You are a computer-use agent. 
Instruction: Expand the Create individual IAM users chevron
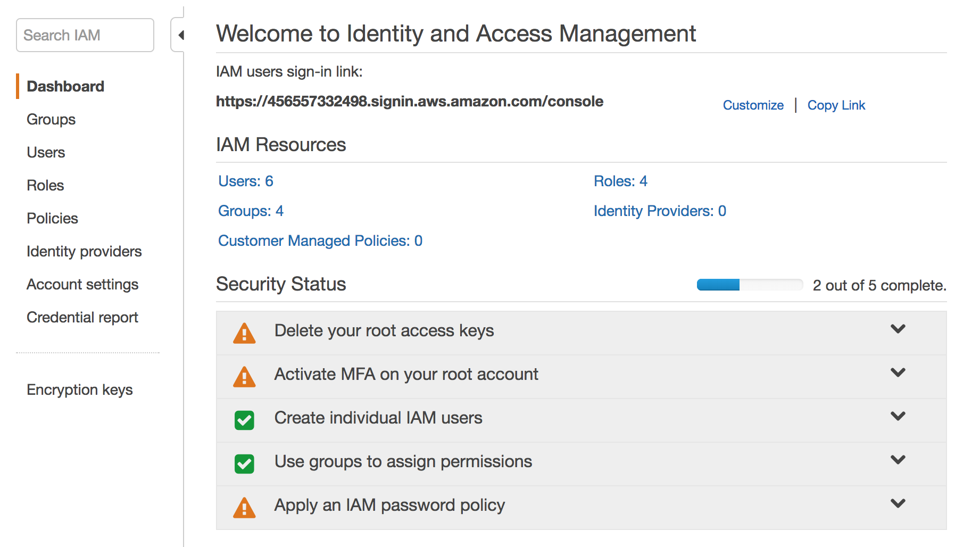pos(898,417)
